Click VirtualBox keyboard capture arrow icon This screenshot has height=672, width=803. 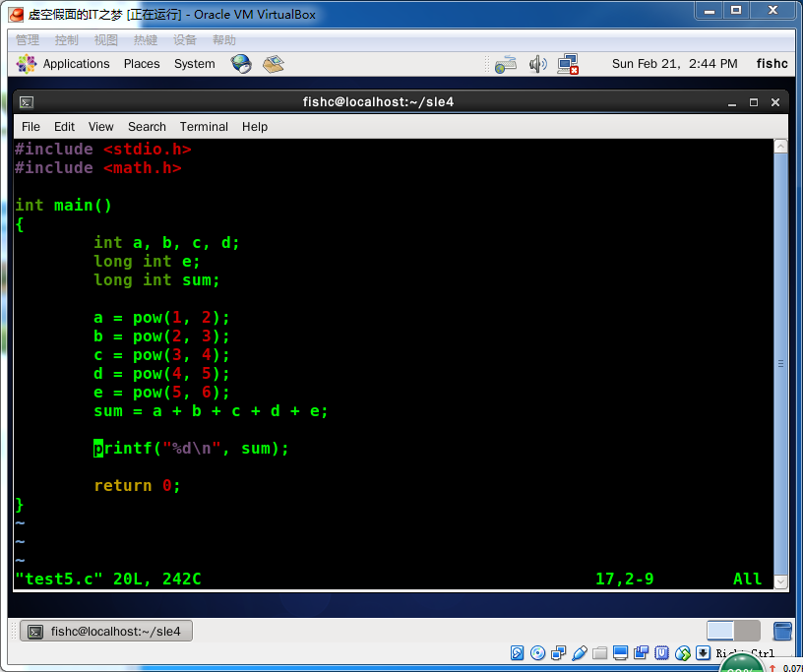[704, 653]
